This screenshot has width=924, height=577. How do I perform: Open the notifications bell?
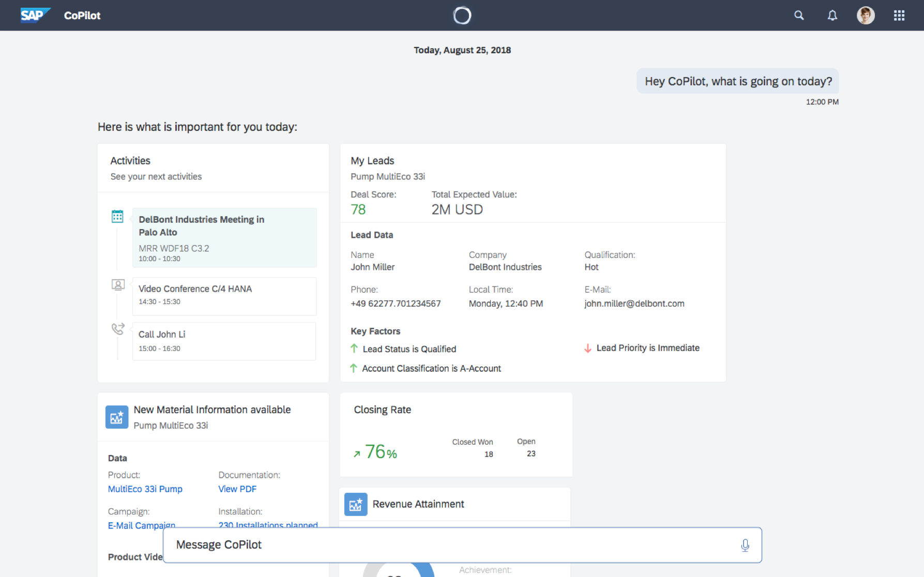[x=832, y=16]
